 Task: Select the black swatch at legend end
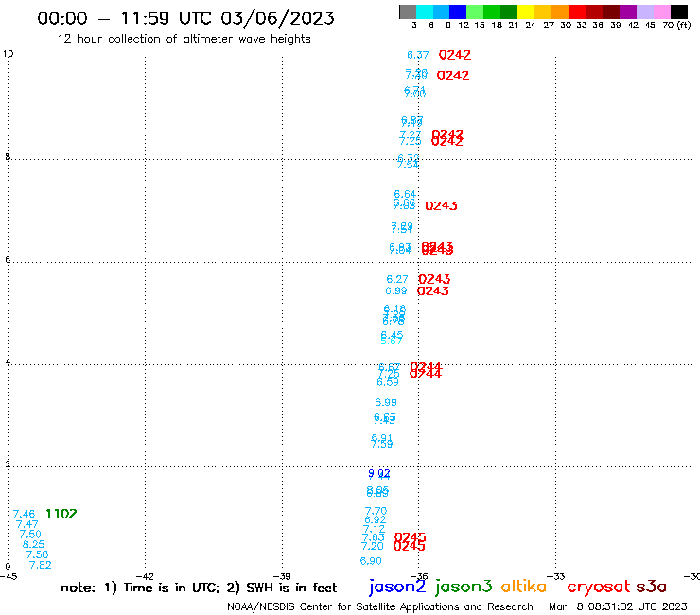[x=678, y=11]
